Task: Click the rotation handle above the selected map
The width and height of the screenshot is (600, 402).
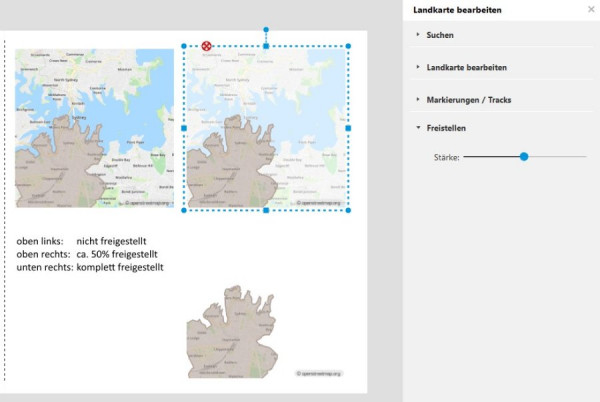Action: [x=266, y=29]
